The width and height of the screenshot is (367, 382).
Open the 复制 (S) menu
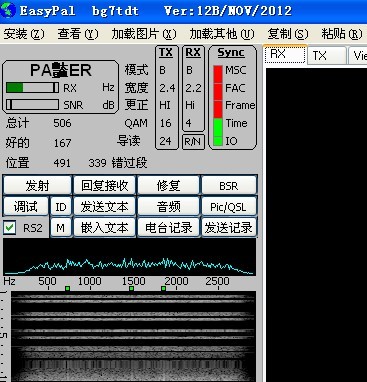click(288, 34)
